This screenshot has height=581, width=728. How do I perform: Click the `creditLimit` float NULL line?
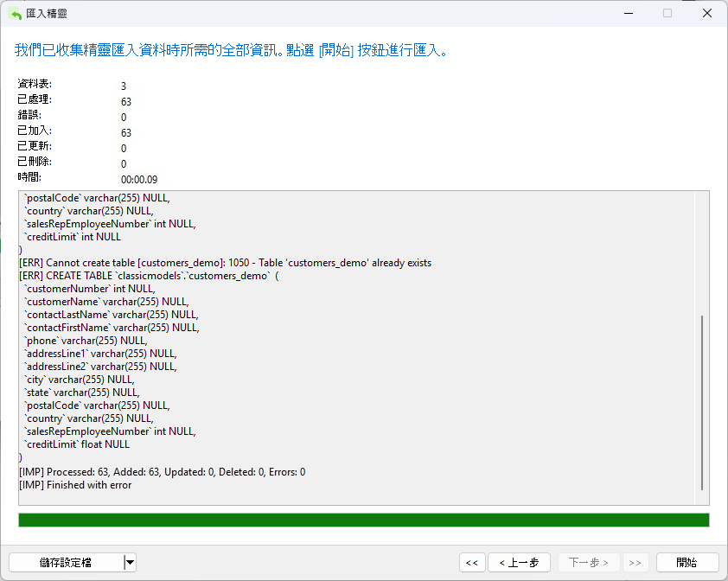coord(77,444)
